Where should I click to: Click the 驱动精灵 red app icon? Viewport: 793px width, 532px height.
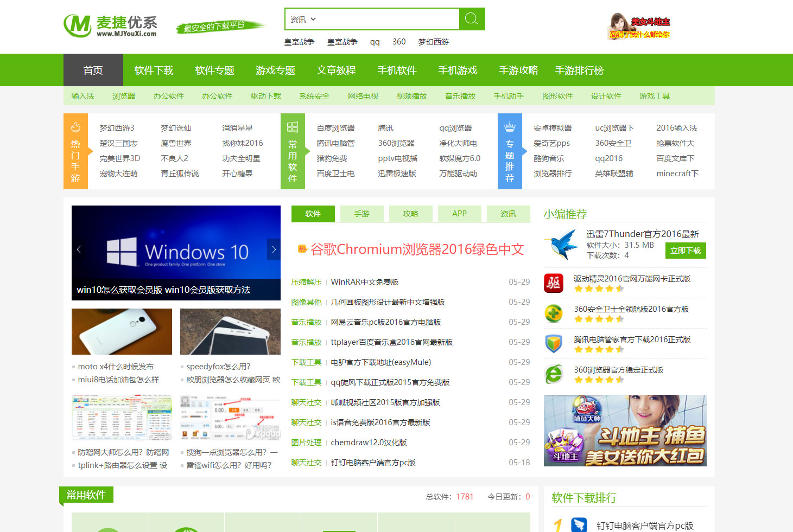point(554,283)
